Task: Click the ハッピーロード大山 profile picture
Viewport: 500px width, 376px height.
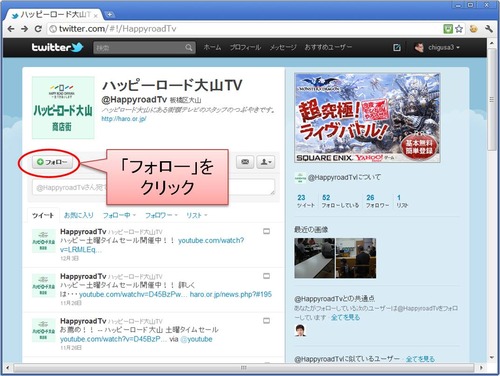Action: [x=63, y=107]
